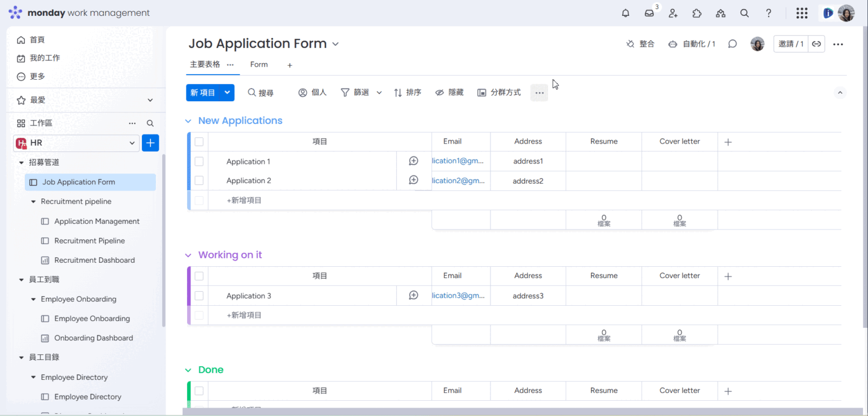Collapse the Recruitment pipeline subfolder
Viewport: 868px width, 416px height.
(33, 202)
